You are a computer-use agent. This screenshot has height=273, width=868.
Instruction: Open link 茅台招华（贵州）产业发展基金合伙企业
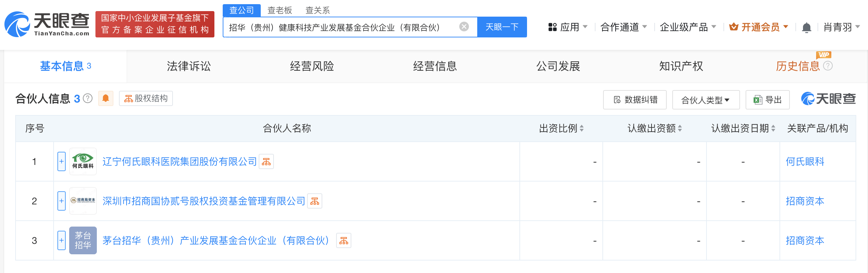click(x=216, y=240)
